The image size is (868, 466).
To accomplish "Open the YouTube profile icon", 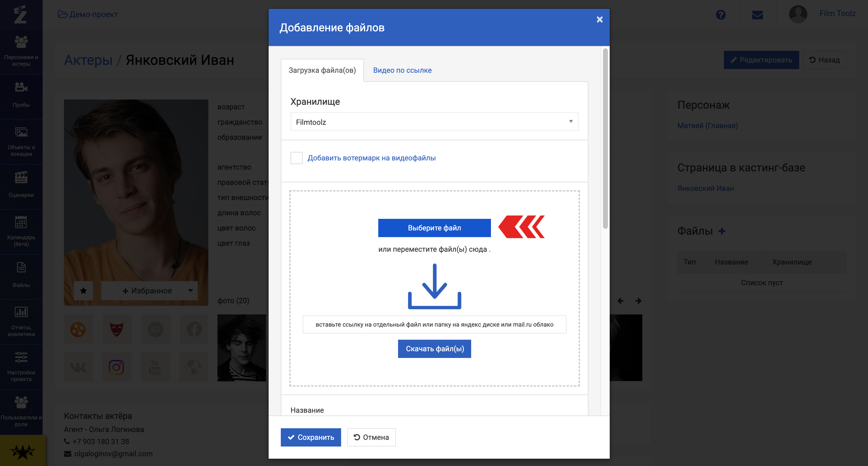I will click(x=155, y=367).
